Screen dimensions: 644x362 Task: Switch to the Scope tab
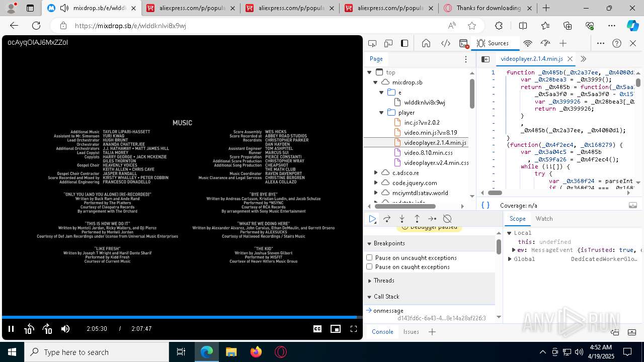(517, 219)
